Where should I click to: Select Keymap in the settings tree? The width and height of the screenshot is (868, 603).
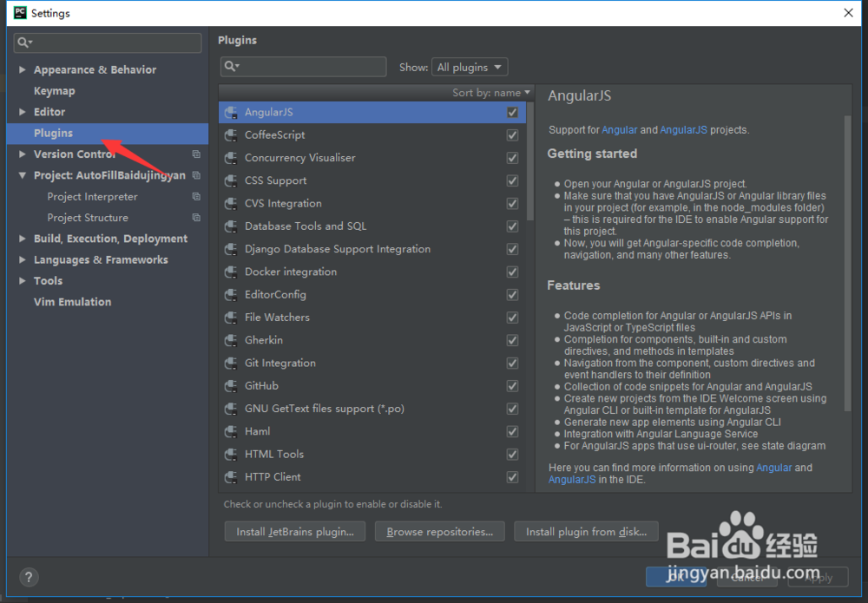[54, 91]
